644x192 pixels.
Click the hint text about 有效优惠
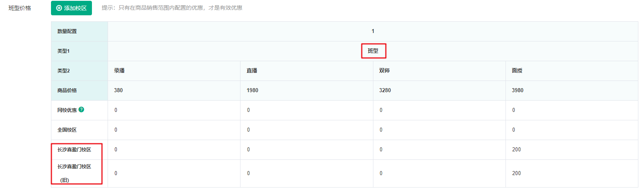[x=172, y=8]
